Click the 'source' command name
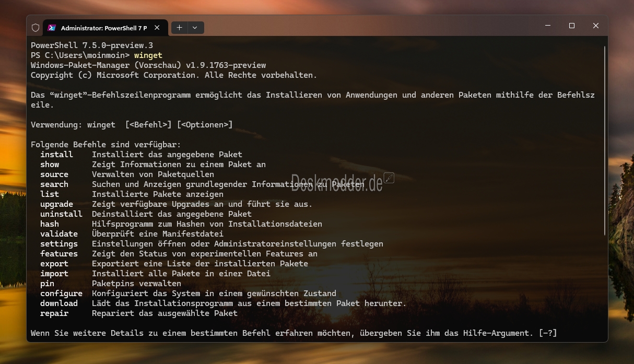This screenshot has width=634, height=364. pyautogui.click(x=54, y=174)
